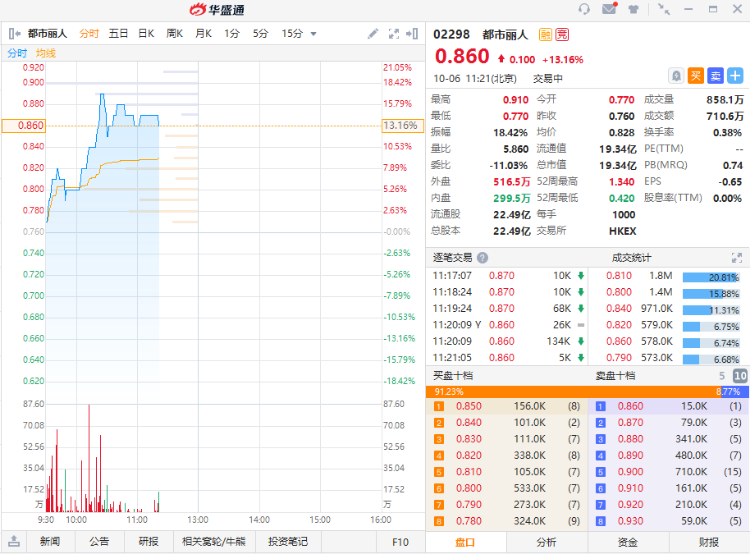This screenshot has width=750, height=554.
Task: Click the 13.16% marker on right axis
Action: pyautogui.click(x=402, y=125)
